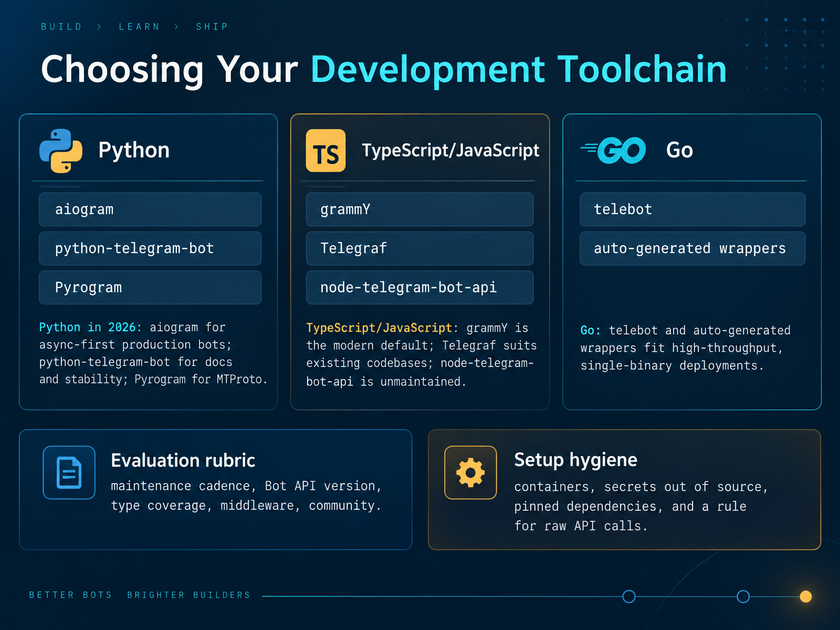Viewport: 840px width, 630px height.
Task: Open the BUILD breadcrumb item
Action: (61, 27)
